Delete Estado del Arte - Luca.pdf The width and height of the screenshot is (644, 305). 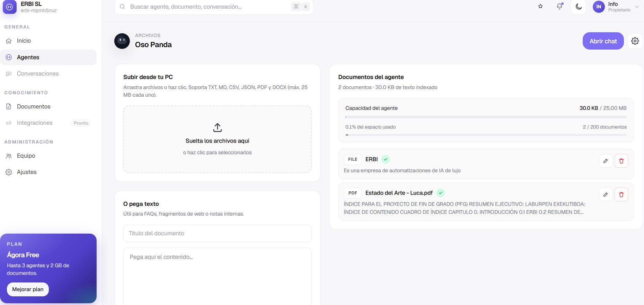(x=621, y=194)
